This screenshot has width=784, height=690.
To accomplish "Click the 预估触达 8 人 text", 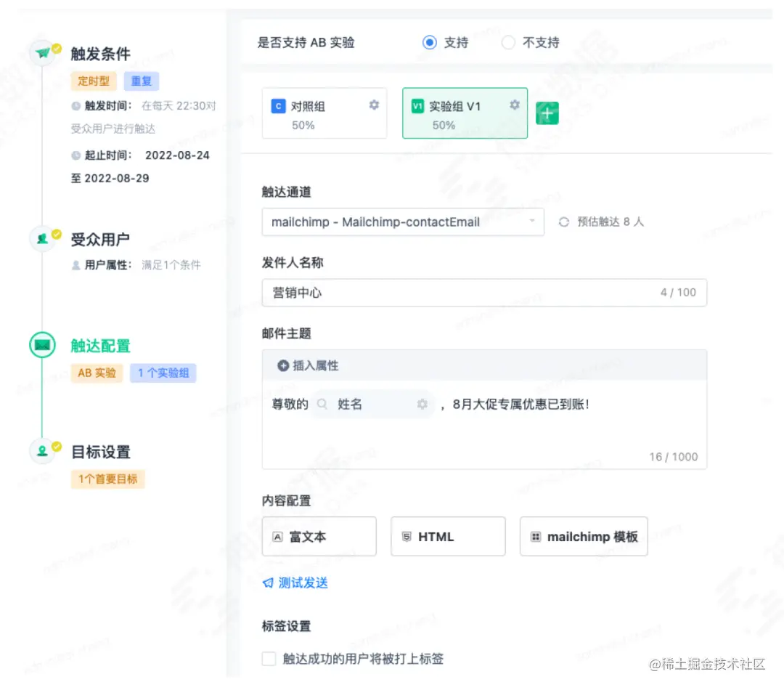I will click(x=611, y=222).
